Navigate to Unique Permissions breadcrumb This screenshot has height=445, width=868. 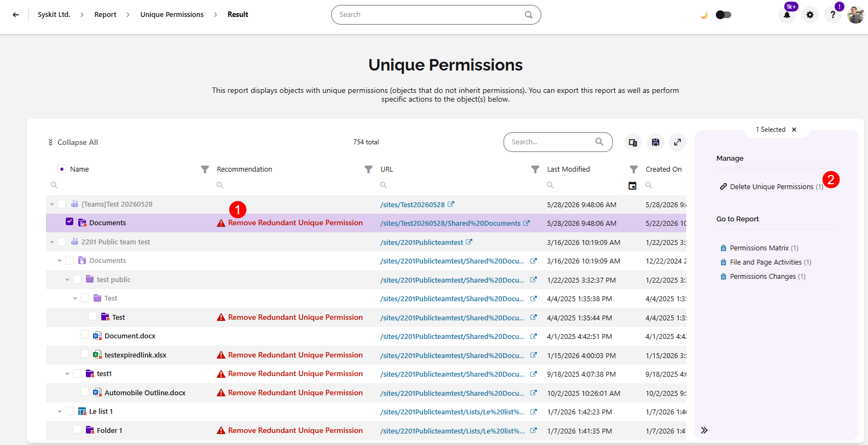[x=172, y=15]
